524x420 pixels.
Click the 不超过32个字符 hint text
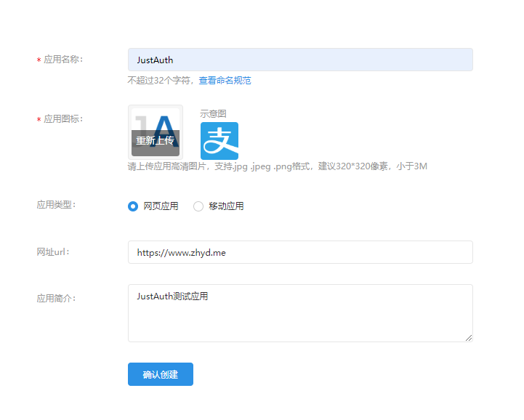pyautogui.click(x=161, y=81)
